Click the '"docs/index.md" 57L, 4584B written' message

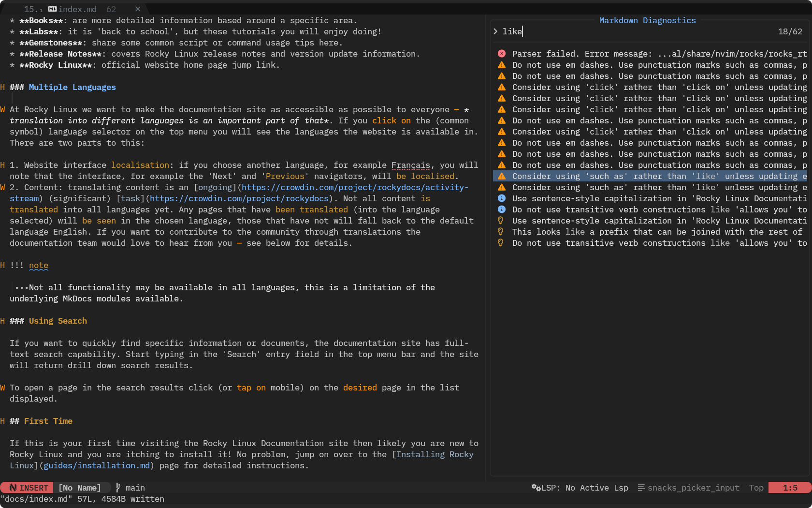tap(82, 499)
